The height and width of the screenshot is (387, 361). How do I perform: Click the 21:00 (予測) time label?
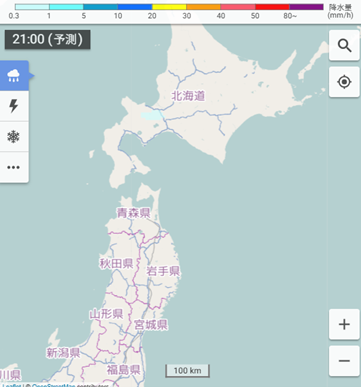47,40
